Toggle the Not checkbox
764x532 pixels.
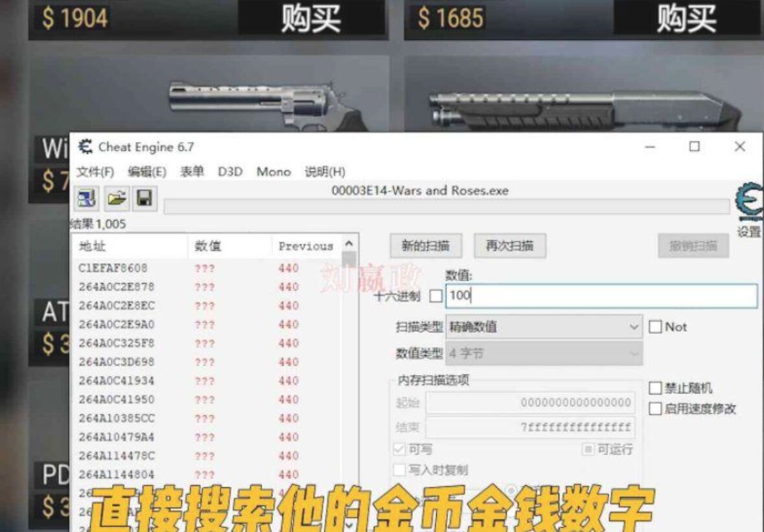pyautogui.click(x=655, y=327)
